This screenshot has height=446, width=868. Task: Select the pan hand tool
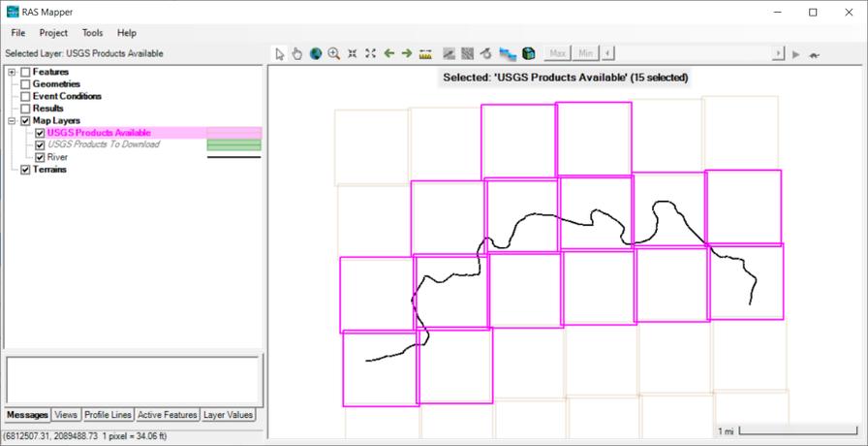pos(297,53)
